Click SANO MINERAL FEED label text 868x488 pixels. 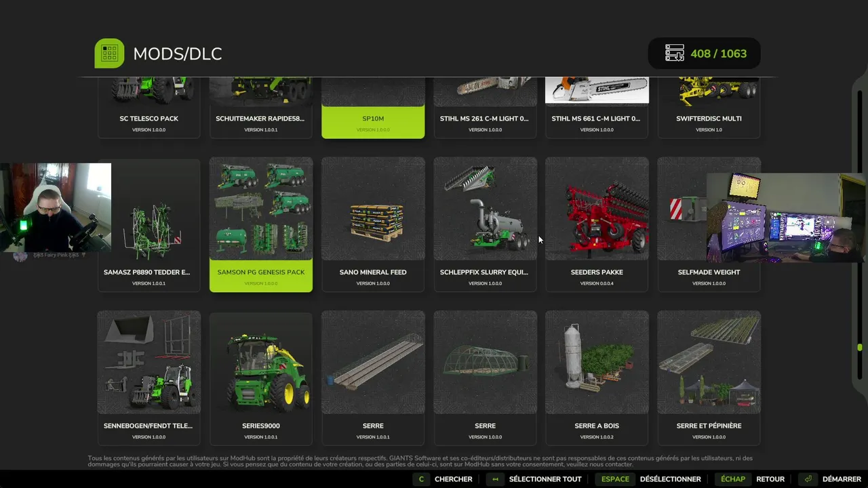(373, 272)
